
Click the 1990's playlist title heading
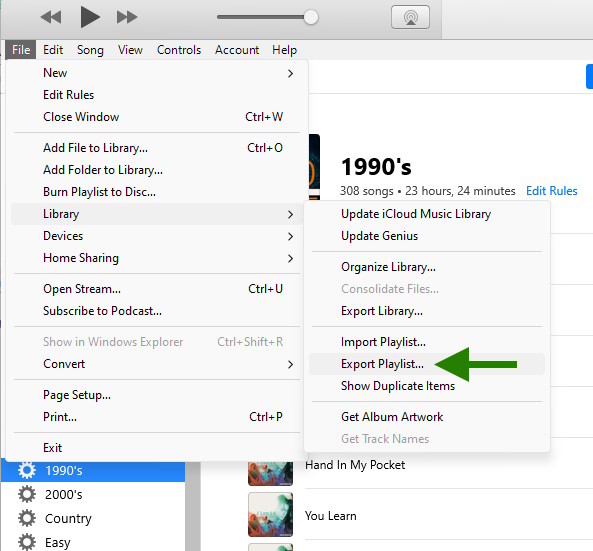376,167
